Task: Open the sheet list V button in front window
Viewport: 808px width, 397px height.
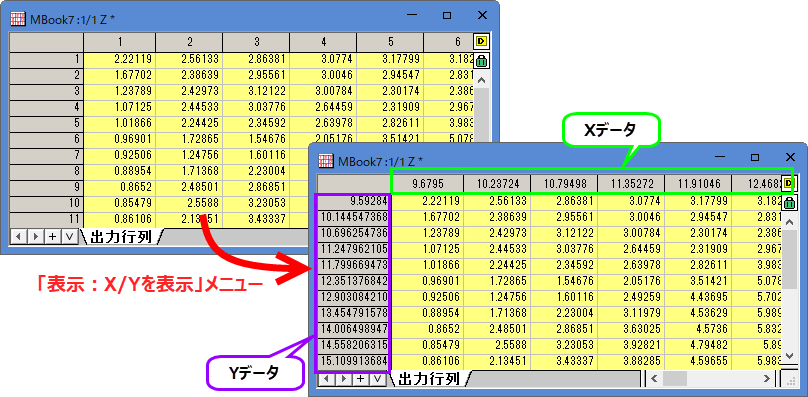Action: 378,379
